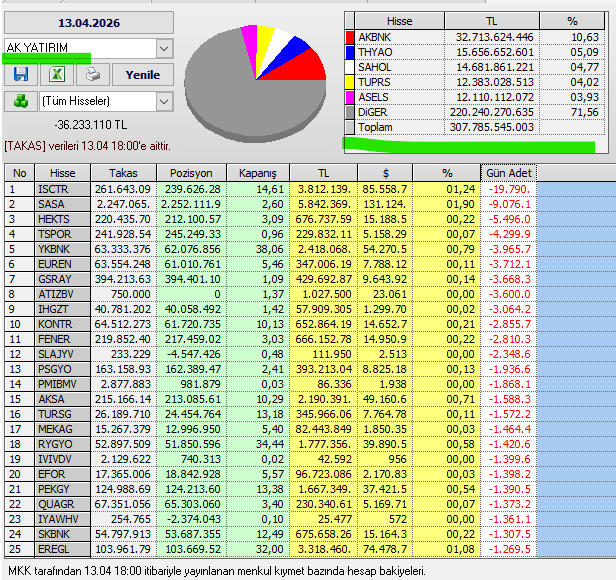Print with the printer icon
Screen dimensions: 616x580
point(93,74)
